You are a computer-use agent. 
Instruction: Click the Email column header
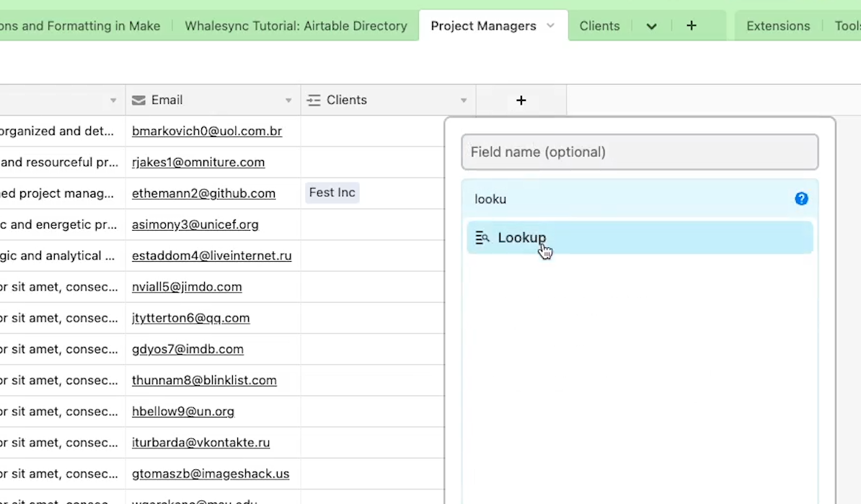[213, 100]
